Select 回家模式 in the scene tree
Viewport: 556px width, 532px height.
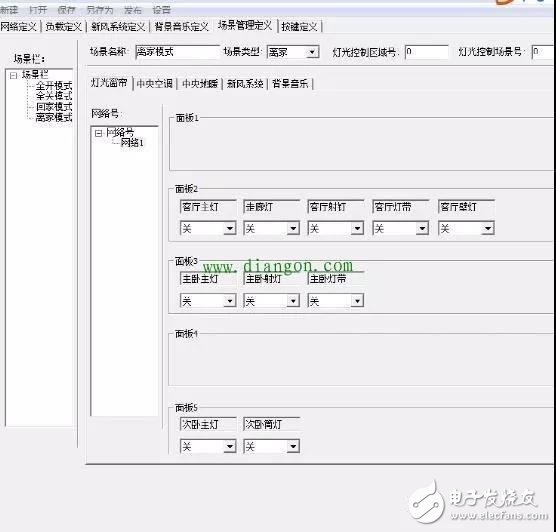click(x=54, y=106)
